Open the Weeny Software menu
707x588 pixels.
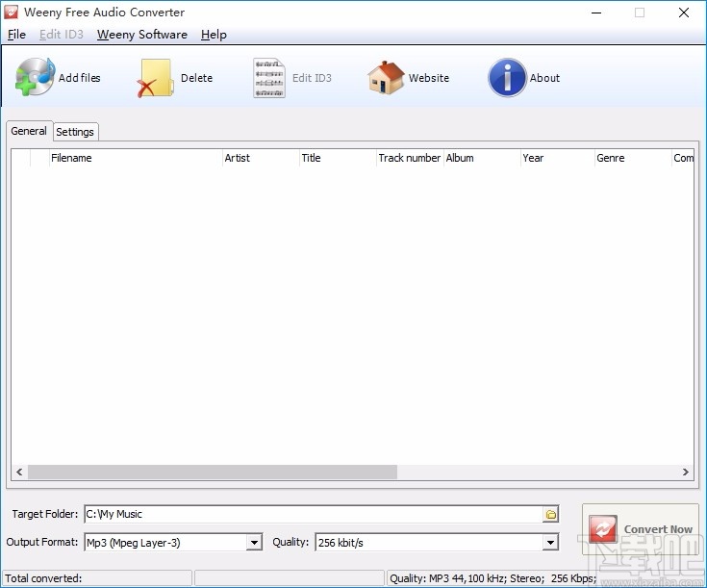(142, 35)
